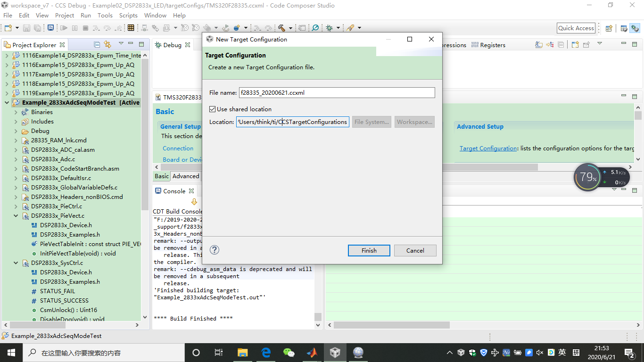The image size is (644, 362).
Task: Click the Location path input field
Action: [293, 122]
